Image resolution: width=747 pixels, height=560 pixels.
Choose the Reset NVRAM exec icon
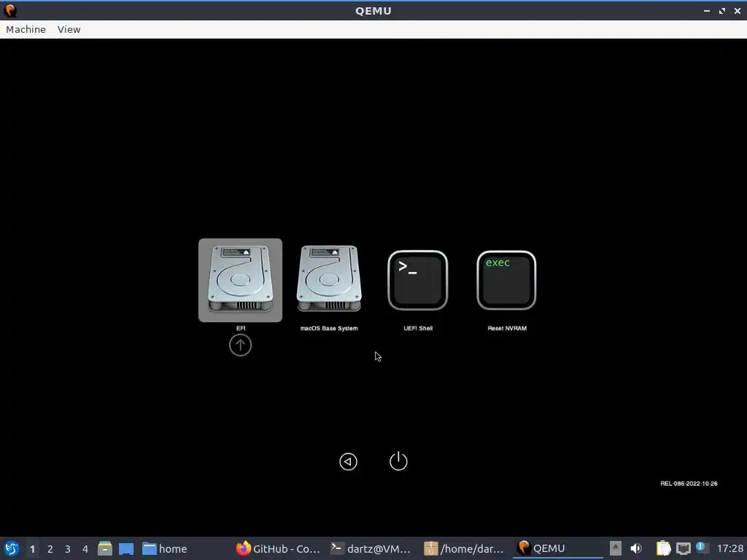click(506, 280)
